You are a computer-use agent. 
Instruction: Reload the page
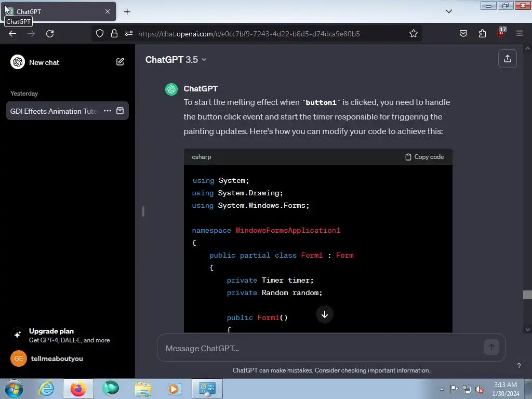click(x=50, y=34)
